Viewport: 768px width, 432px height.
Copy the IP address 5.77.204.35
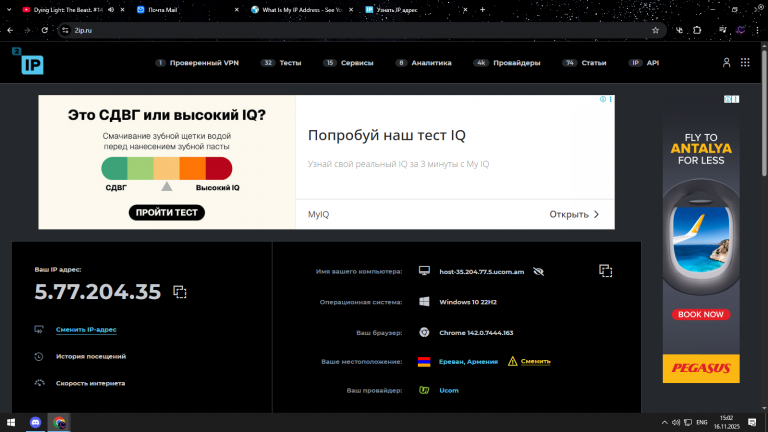[x=180, y=292]
